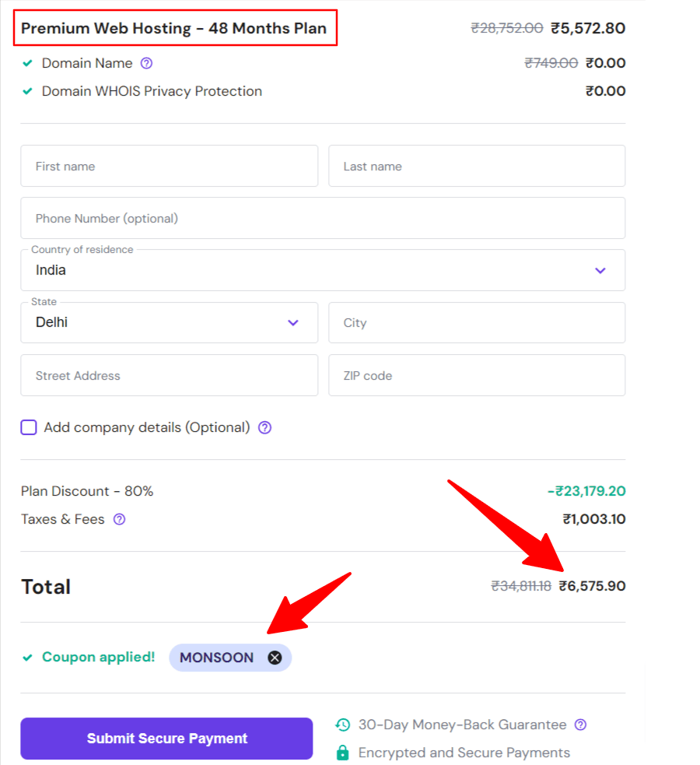Enable Add company details option
The image size is (700, 765).
[28, 427]
